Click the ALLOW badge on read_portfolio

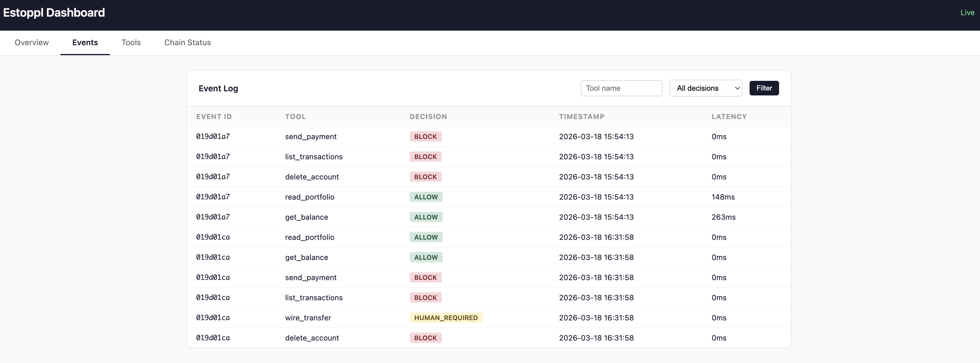[426, 197]
